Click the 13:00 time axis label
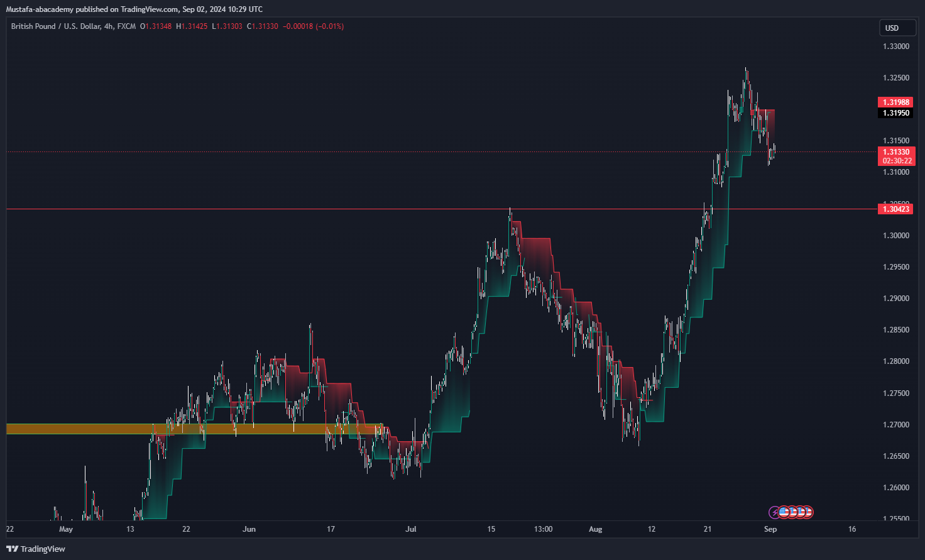The image size is (925, 560). [x=543, y=529]
